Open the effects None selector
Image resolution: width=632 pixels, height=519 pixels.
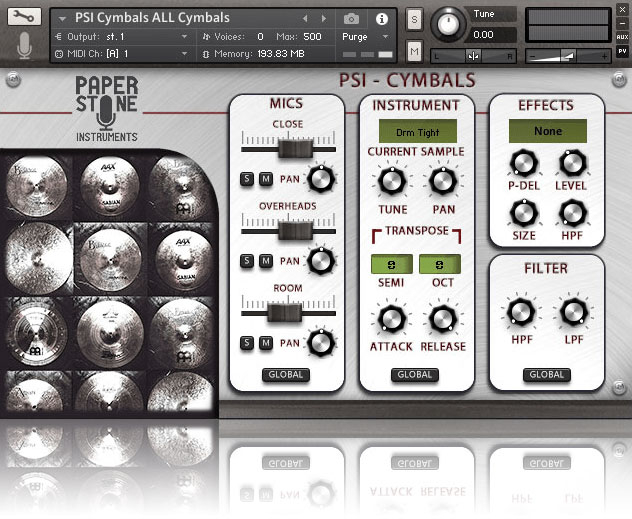click(x=547, y=131)
